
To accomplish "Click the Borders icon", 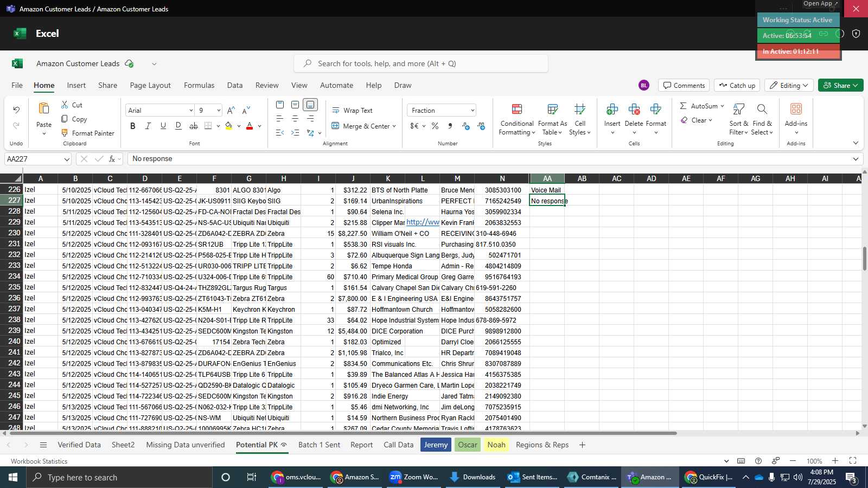I will tap(208, 126).
